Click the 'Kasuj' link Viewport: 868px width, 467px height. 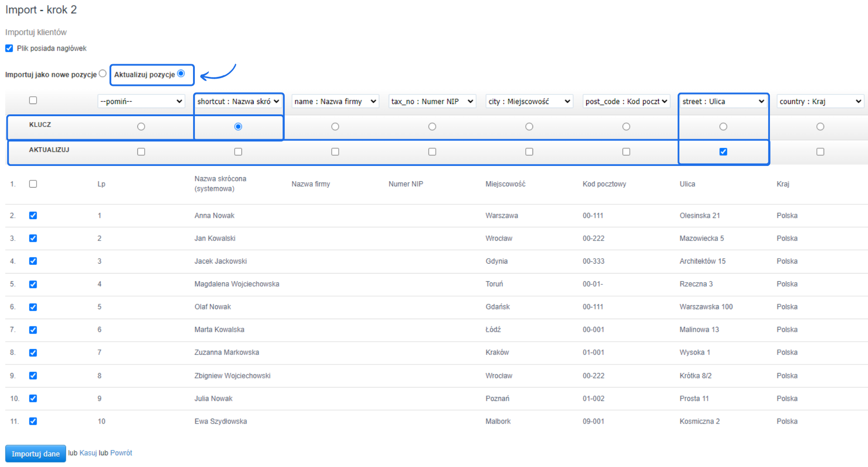tap(88, 453)
